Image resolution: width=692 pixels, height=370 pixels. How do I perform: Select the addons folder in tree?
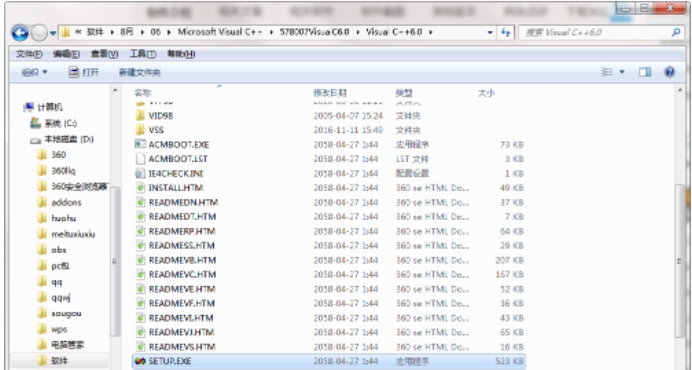tap(59, 203)
